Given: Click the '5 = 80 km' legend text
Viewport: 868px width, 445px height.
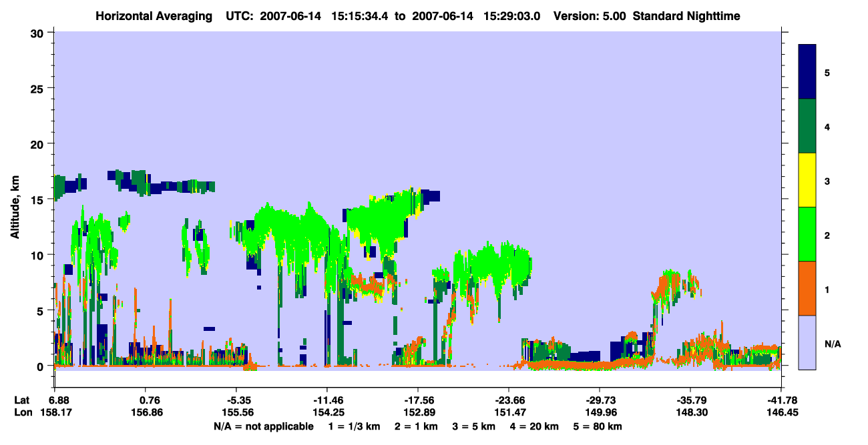Looking at the screenshot, I should click(x=598, y=426).
